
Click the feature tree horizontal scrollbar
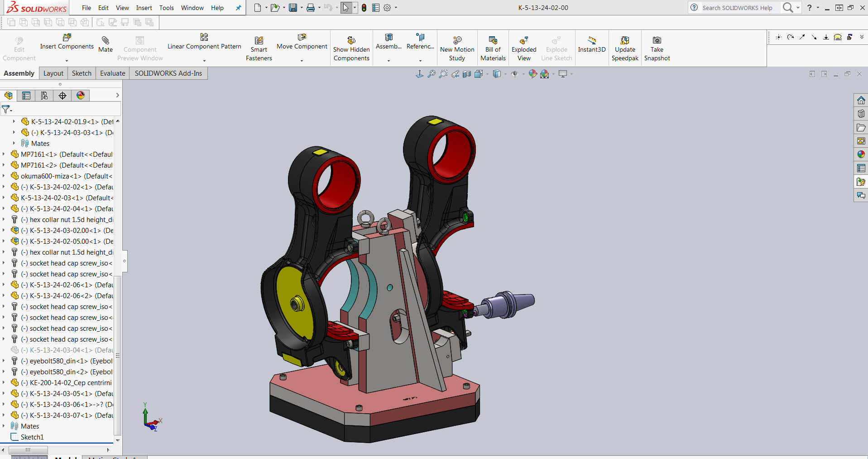click(x=28, y=450)
